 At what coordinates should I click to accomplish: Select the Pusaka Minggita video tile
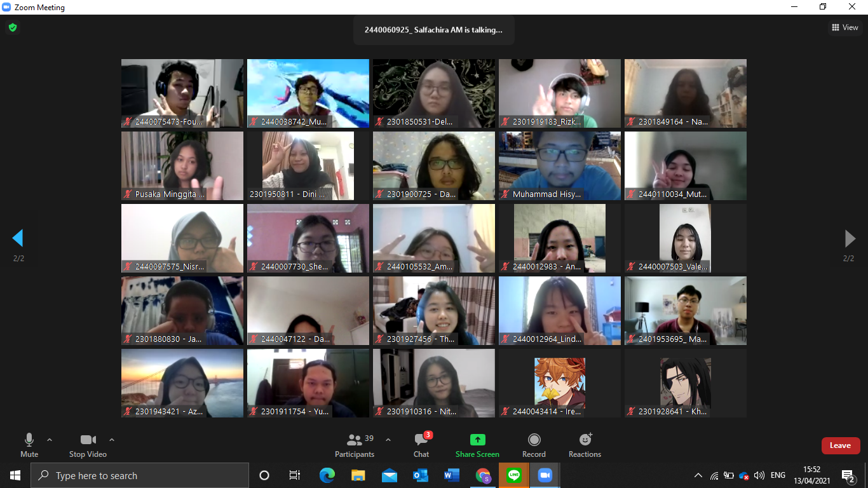point(182,166)
